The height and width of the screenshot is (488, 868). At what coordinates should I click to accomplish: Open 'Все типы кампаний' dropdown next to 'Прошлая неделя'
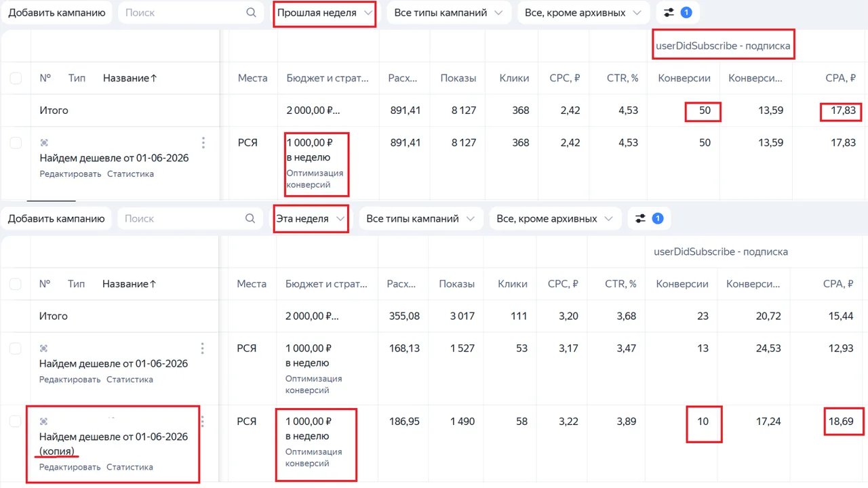tap(448, 12)
